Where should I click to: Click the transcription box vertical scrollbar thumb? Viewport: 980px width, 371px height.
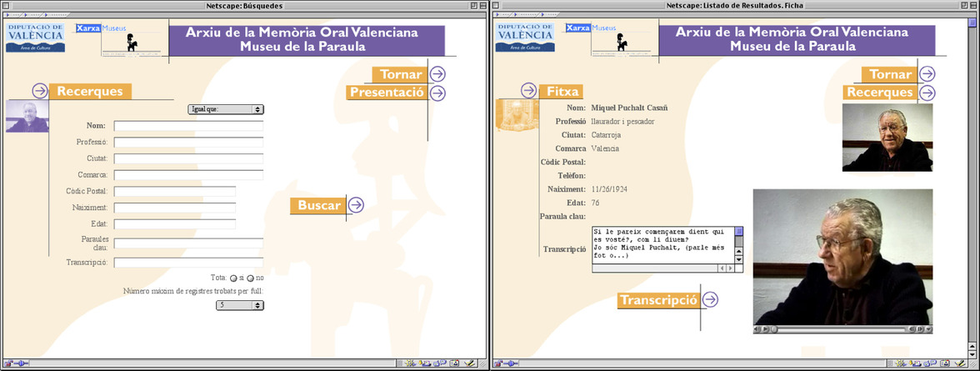click(x=738, y=232)
